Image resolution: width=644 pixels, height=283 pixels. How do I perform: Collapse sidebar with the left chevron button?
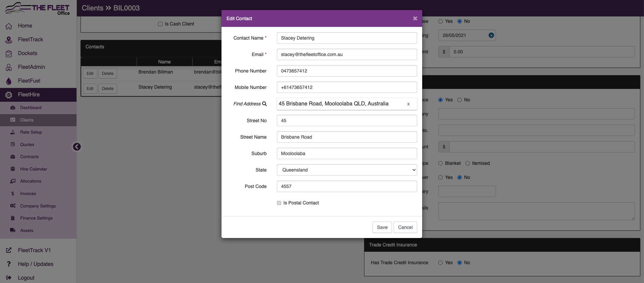(77, 147)
